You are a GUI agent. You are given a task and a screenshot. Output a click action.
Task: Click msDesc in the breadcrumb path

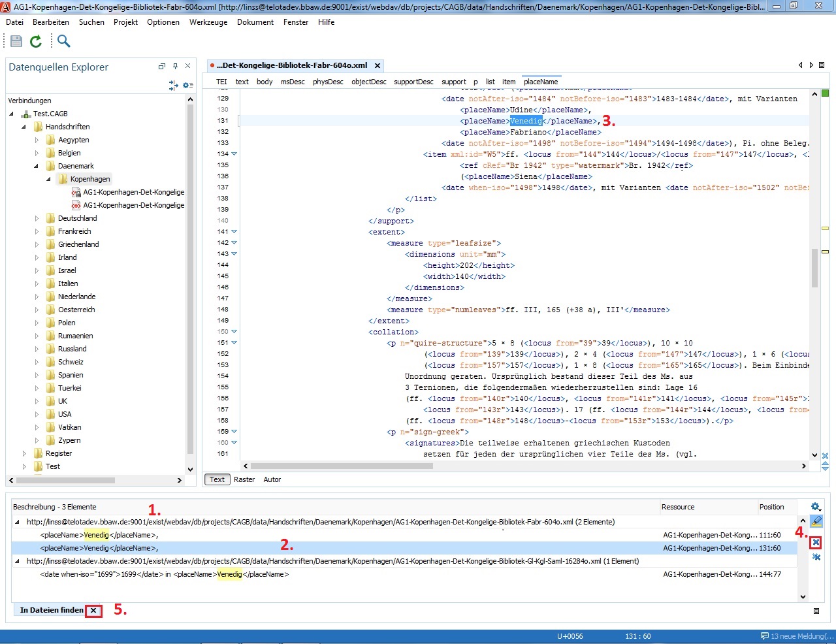coord(293,82)
